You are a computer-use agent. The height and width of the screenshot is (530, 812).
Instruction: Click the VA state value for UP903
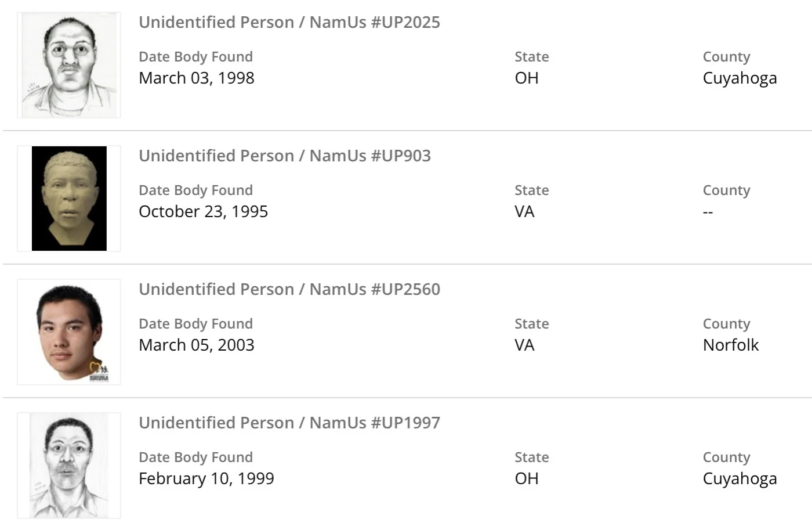[524, 211]
